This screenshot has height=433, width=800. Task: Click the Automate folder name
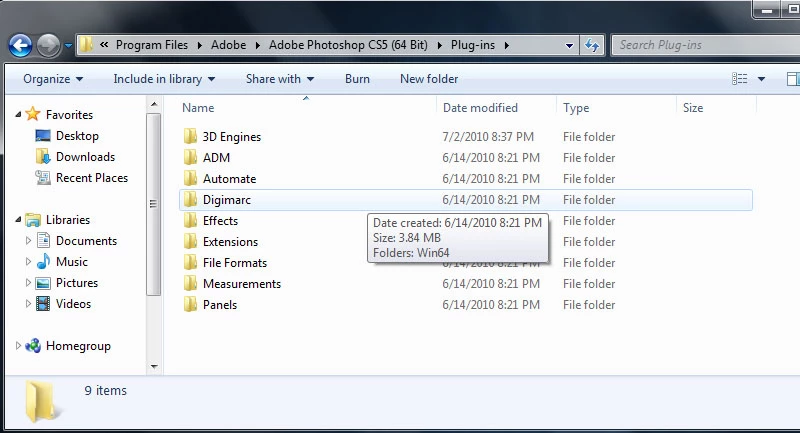[x=230, y=179]
